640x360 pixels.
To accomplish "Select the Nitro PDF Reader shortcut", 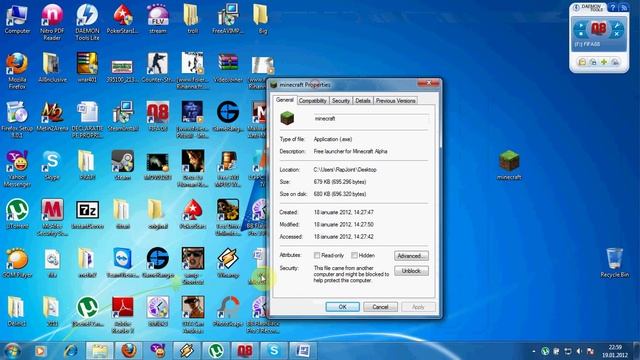I will coord(52,22).
